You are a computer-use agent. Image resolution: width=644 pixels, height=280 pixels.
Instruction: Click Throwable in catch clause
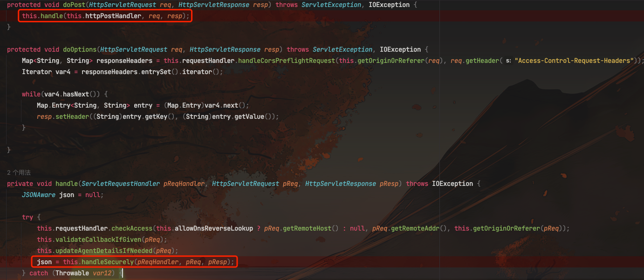[72, 273]
